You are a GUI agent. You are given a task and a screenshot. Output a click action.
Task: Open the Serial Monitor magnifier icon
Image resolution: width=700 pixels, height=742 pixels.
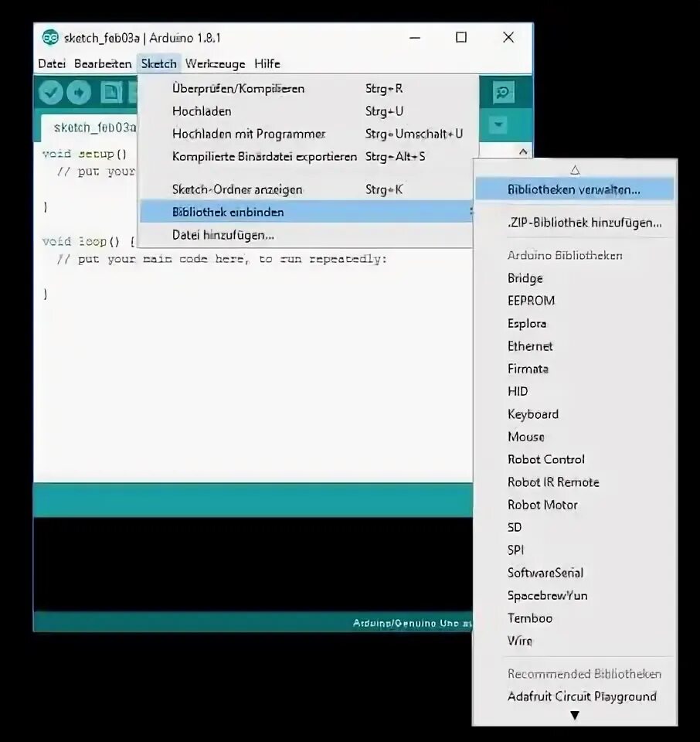(503, 92)
